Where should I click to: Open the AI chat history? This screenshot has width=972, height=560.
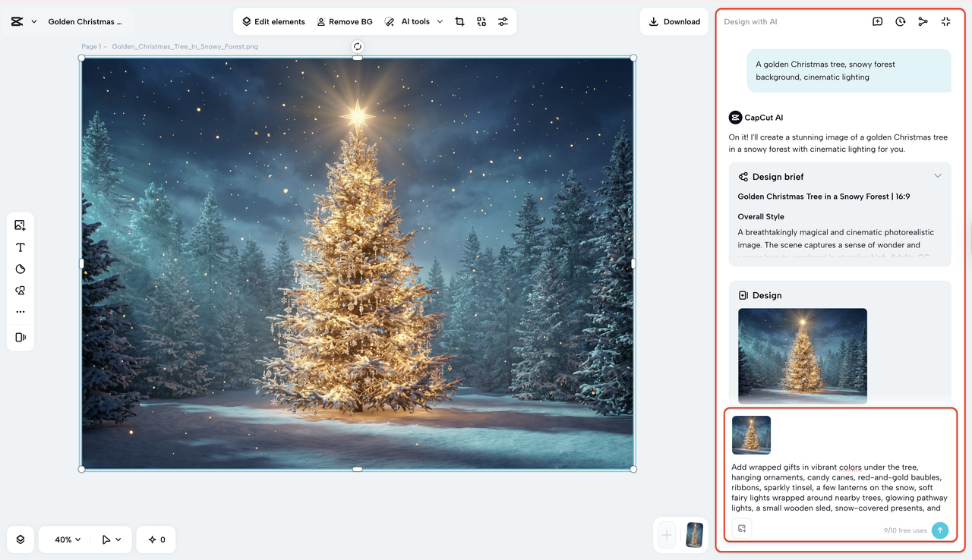[x=900, y=21]
